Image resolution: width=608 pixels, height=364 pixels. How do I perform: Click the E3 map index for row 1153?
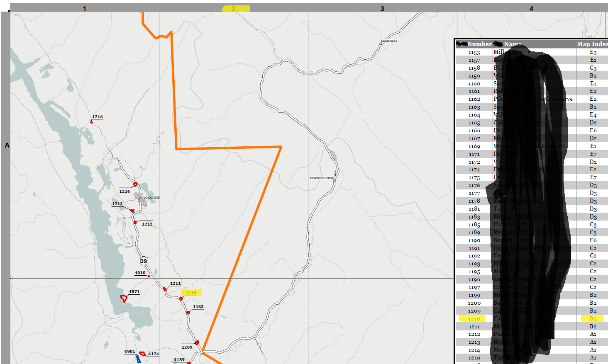tap(593, 52)
